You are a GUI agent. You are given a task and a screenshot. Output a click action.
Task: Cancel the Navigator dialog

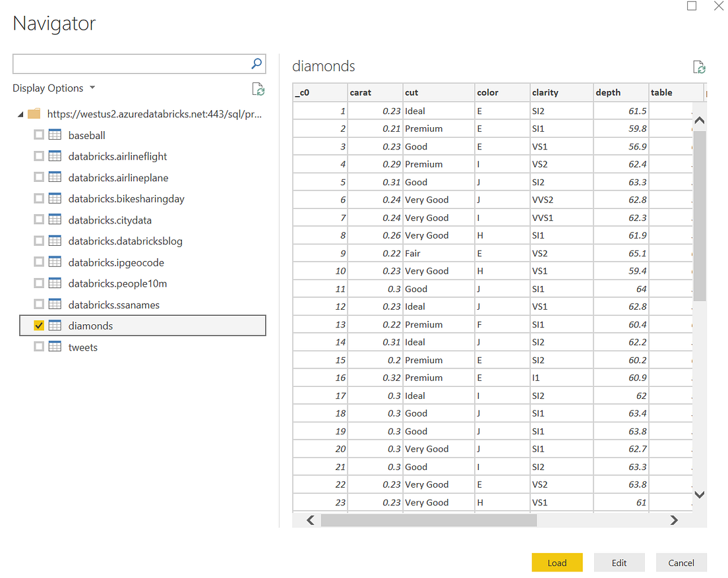click(x=681, y=562)
